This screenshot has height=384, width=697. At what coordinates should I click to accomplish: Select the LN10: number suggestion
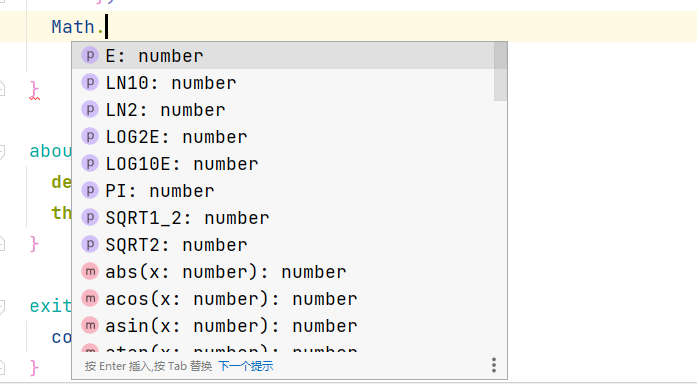(x=283, y=83)
